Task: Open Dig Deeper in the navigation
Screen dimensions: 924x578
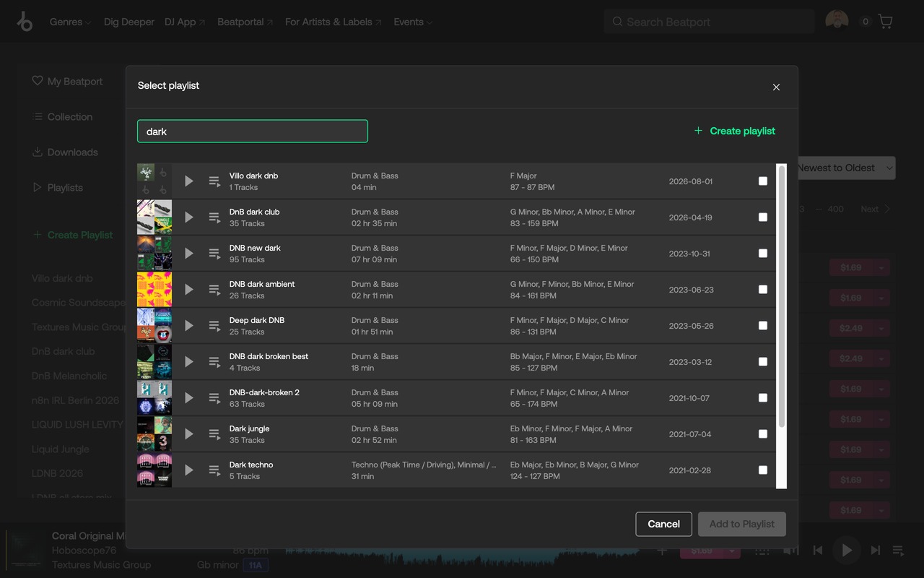Action: (x=129, y=22)
